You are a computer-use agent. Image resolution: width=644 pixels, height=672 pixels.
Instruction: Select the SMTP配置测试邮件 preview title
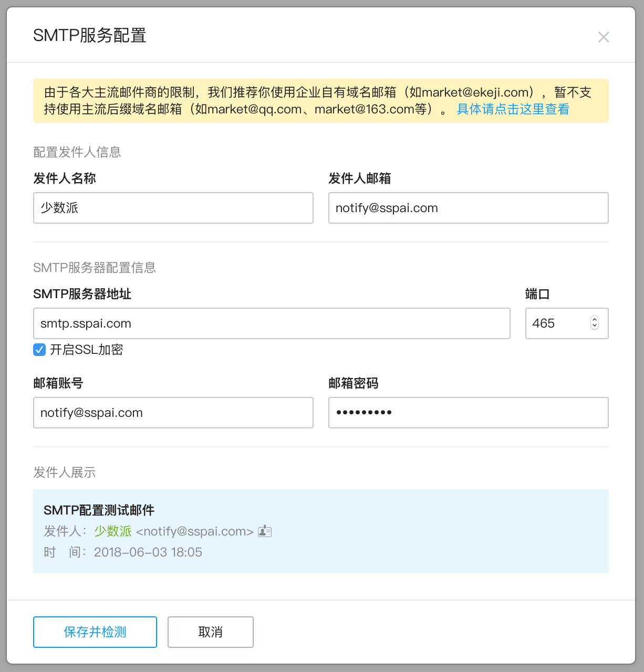(99, 510)
